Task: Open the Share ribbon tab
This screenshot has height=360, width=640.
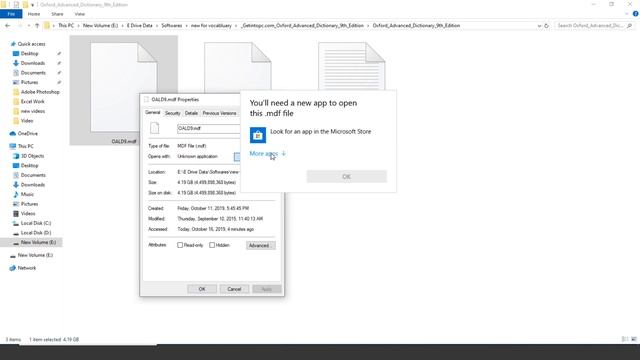Action: click(57, 14)
